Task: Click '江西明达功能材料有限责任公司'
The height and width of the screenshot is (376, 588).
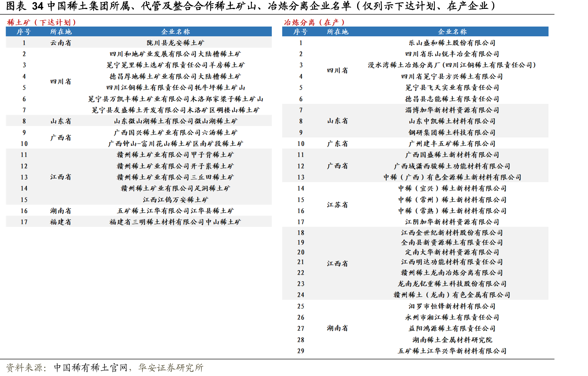Action: tap(452, 262)
